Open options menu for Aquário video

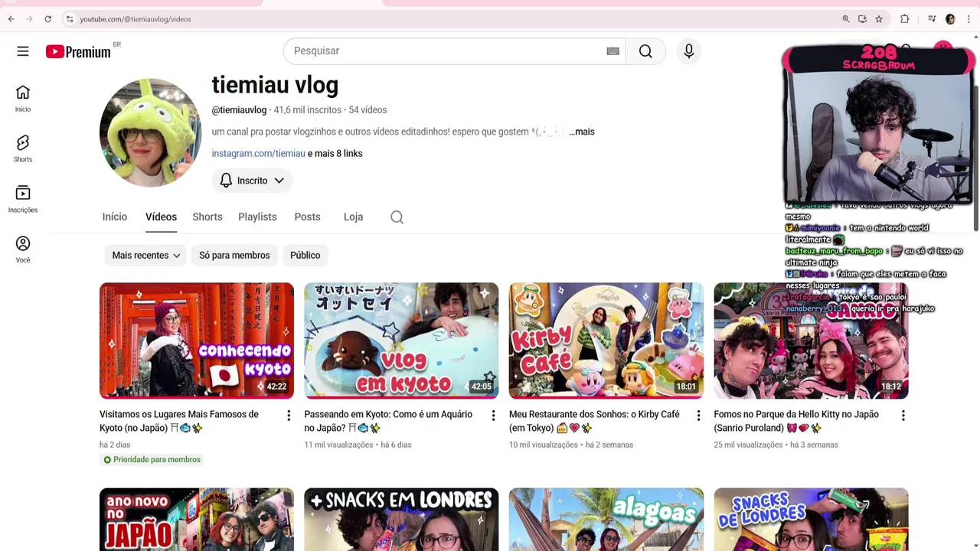tap(493, 416)
